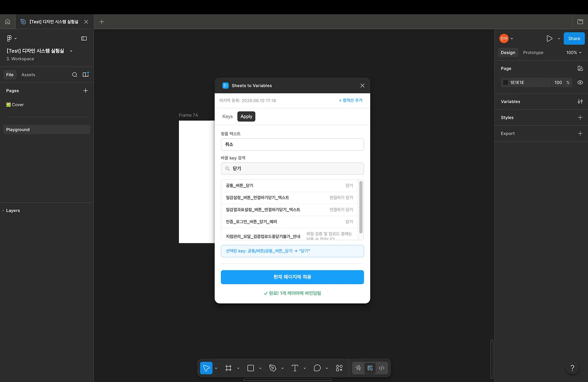Open the Figma main menu logo
This screenshot has width=588, height=382.
tap(9, 38)
